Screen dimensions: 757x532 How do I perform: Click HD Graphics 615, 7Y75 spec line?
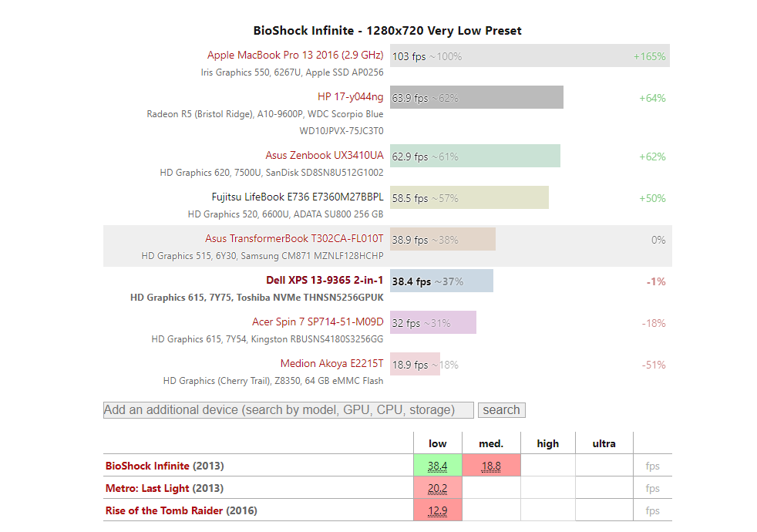[257, 298]
